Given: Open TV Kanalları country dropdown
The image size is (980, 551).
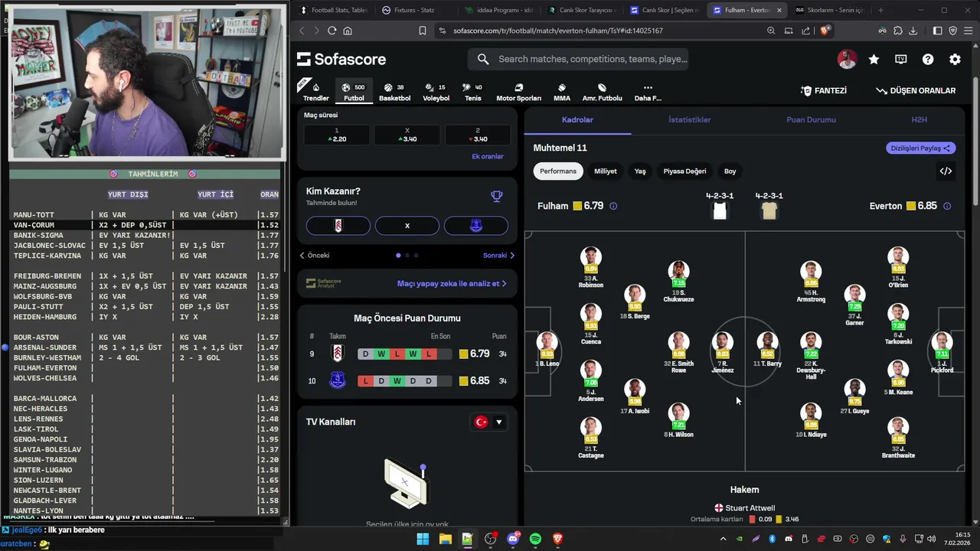Looking at the screenshot, I should [489, 422].
